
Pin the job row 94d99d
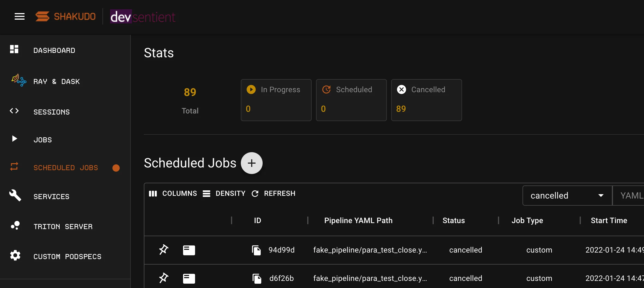[164, 250]
